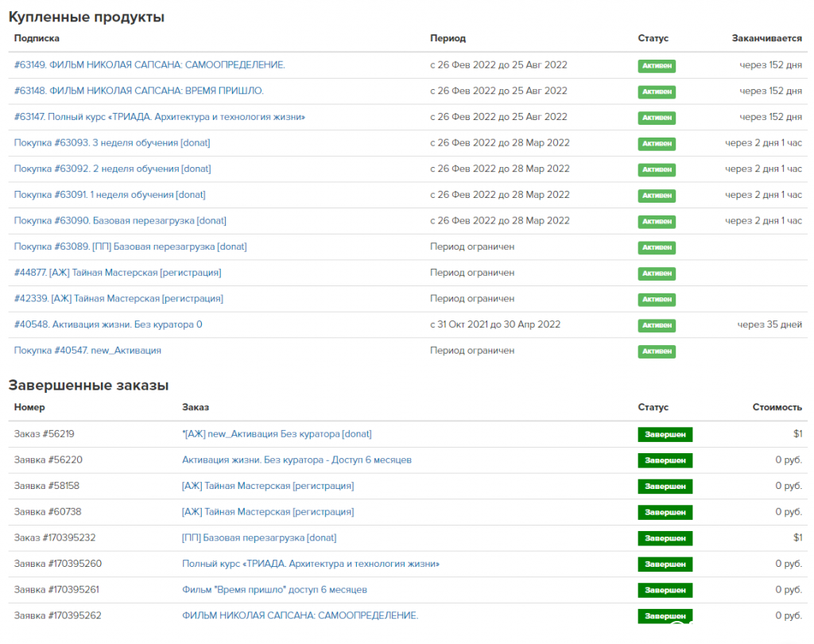Click Активен badge for #40548 row
Image resolution: width=814 pixels, height=644 pixels.
(x=657, y=325)
